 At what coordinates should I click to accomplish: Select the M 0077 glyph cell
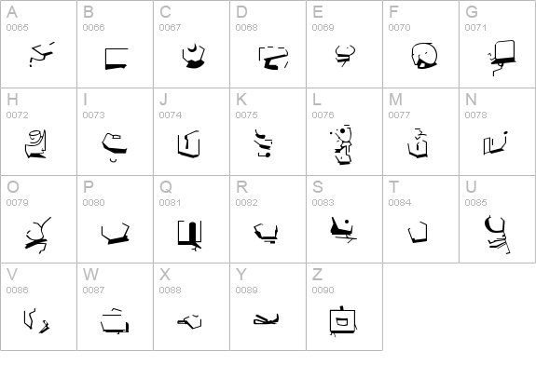point(420,132)
